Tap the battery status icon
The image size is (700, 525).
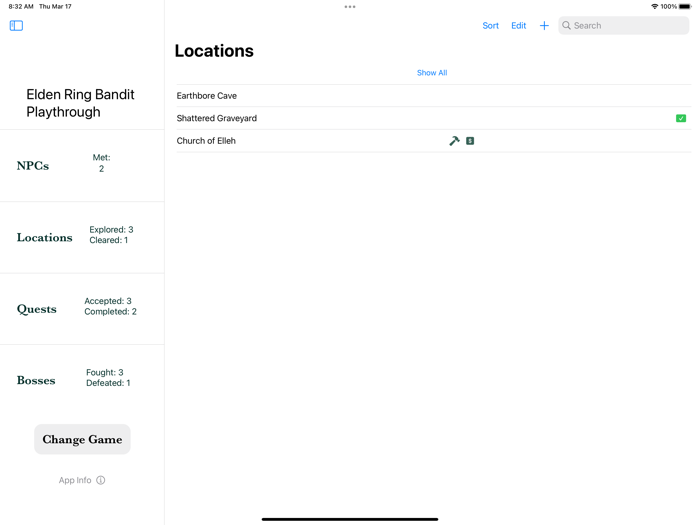click(x=685, y=6)
